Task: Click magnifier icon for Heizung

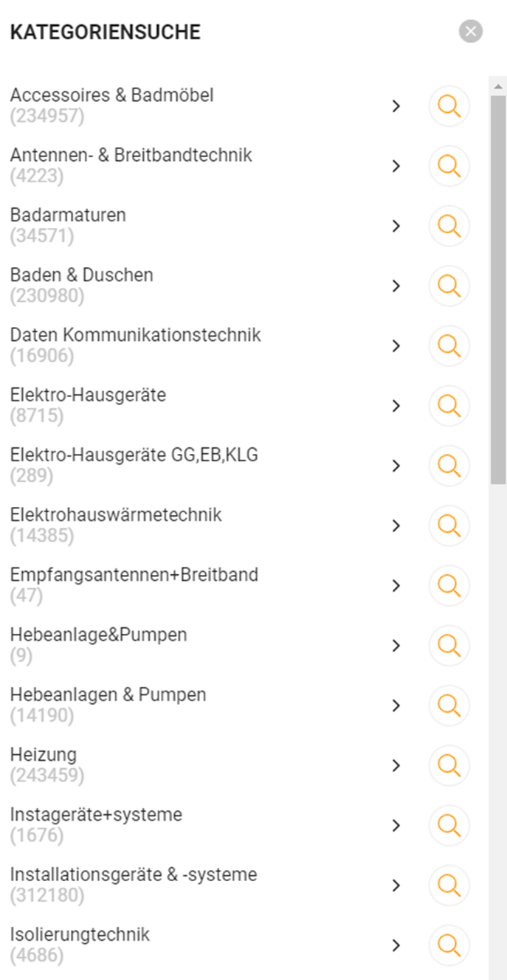Action: coord(449,765)
